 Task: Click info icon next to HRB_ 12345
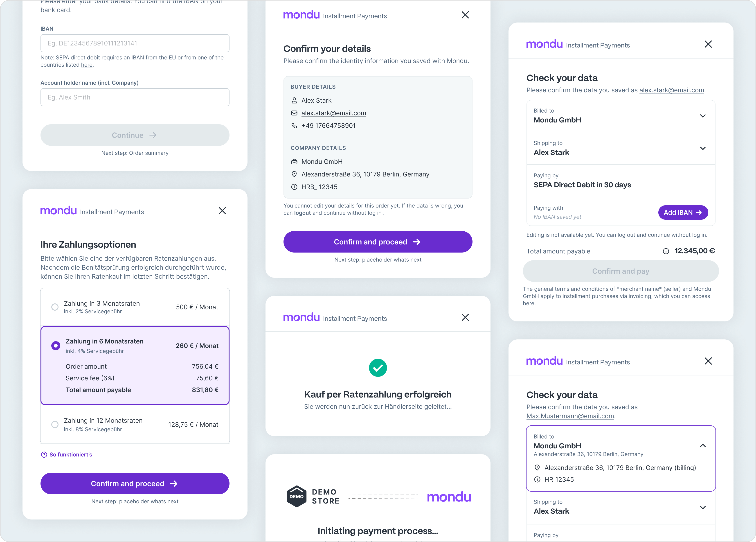tap(294, 187)
